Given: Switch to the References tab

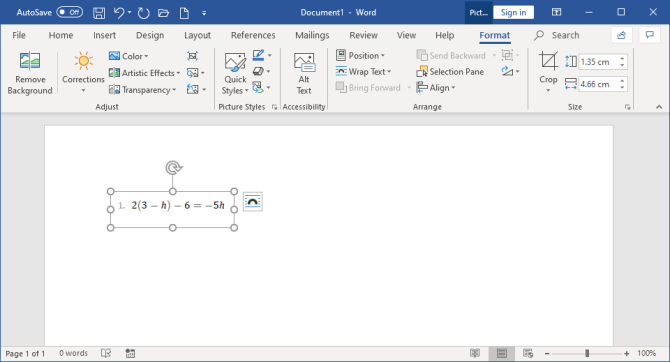Looking at the screenshot, I should [253, 35].
